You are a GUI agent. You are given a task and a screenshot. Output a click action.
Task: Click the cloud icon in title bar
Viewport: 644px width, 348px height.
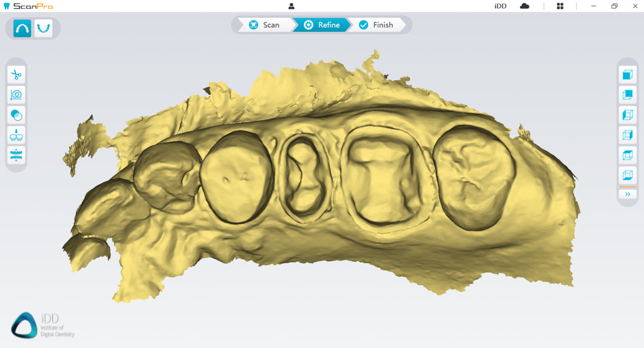click(524, 6)
